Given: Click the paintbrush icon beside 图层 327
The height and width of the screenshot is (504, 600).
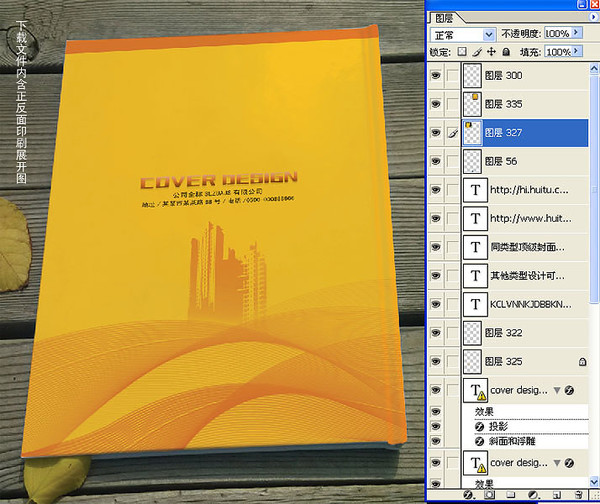Looking at the screenshot, I should click(x=453, y=133).
